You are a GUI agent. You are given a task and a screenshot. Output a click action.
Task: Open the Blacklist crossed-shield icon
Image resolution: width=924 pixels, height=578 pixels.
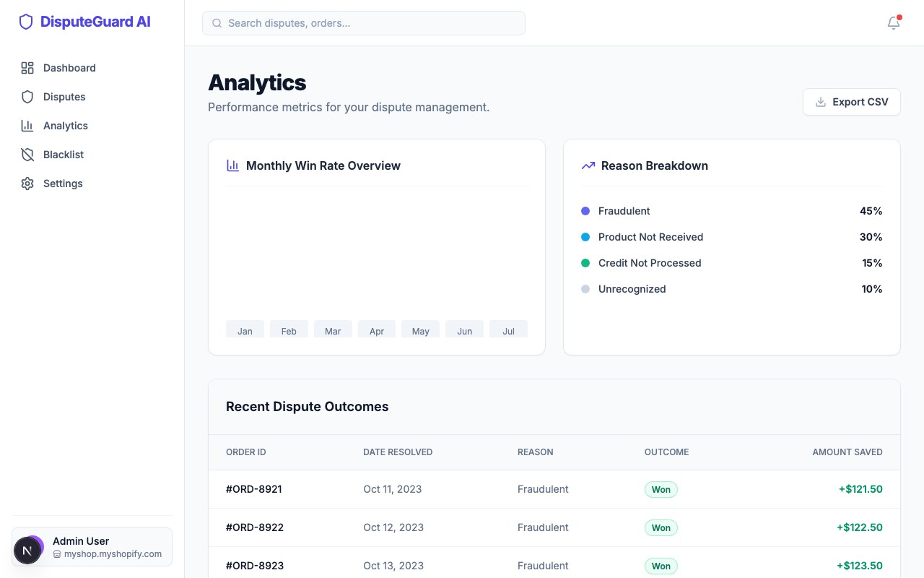pyautogui.click(x=27, y=154)
